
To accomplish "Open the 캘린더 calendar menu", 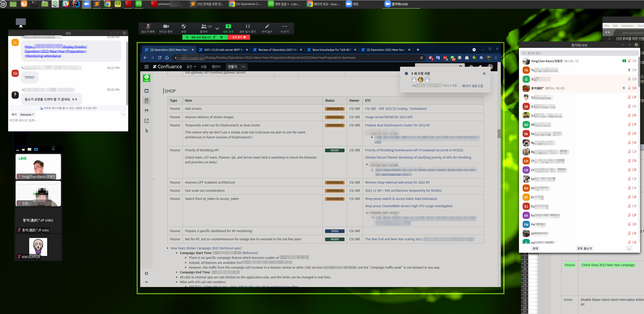I will click(x=216, y=67).
